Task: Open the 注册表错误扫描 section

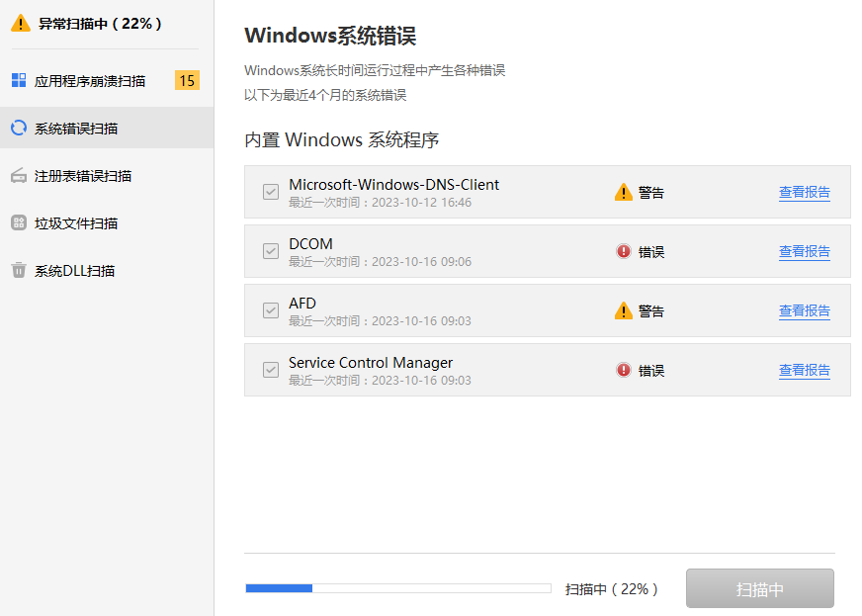Action: pos(79,175)
